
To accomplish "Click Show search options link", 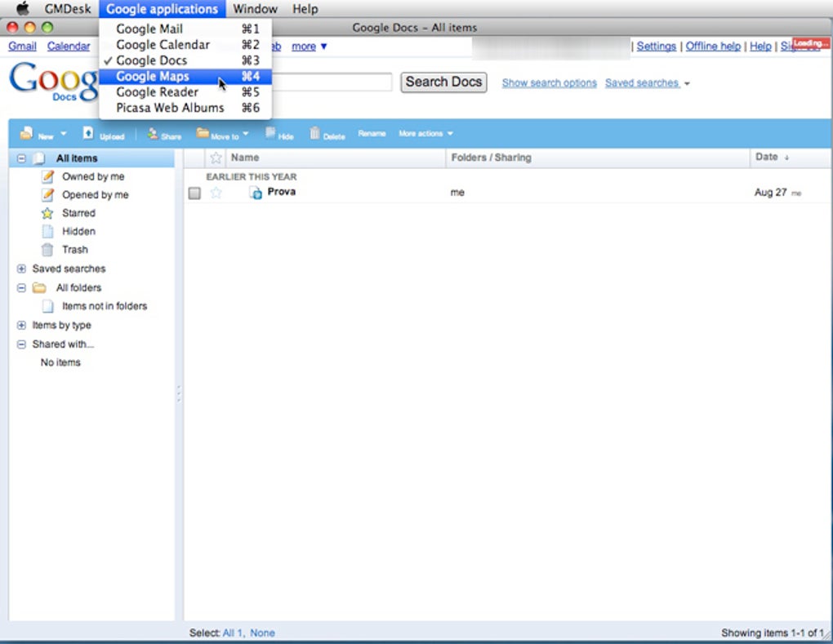I will point(550,82).
